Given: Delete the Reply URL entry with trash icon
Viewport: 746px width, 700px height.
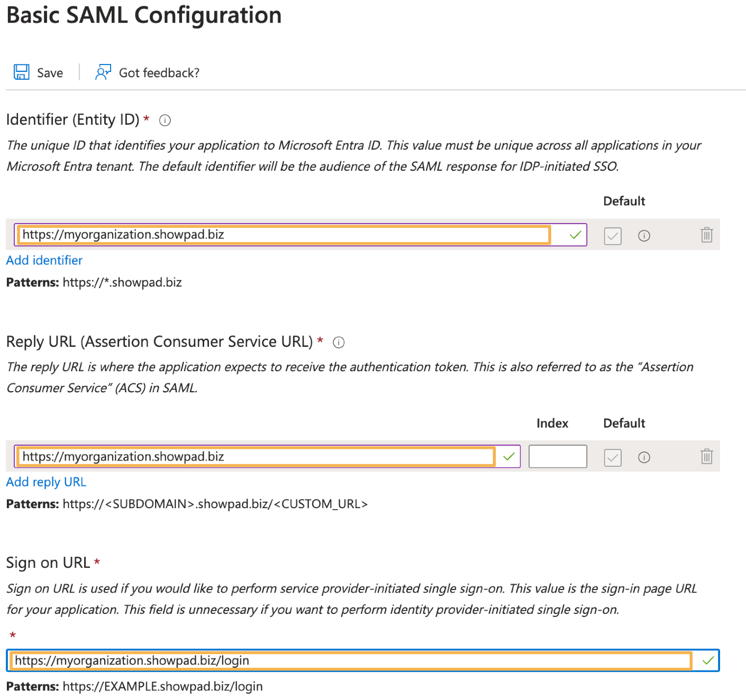Looking at the screenshot, I should tap(706, 456).
